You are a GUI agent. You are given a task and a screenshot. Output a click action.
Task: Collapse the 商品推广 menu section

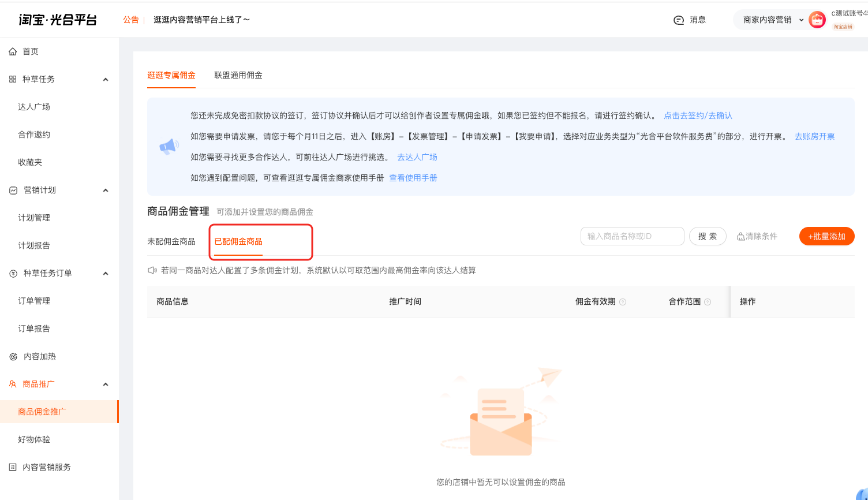(106, 385)
